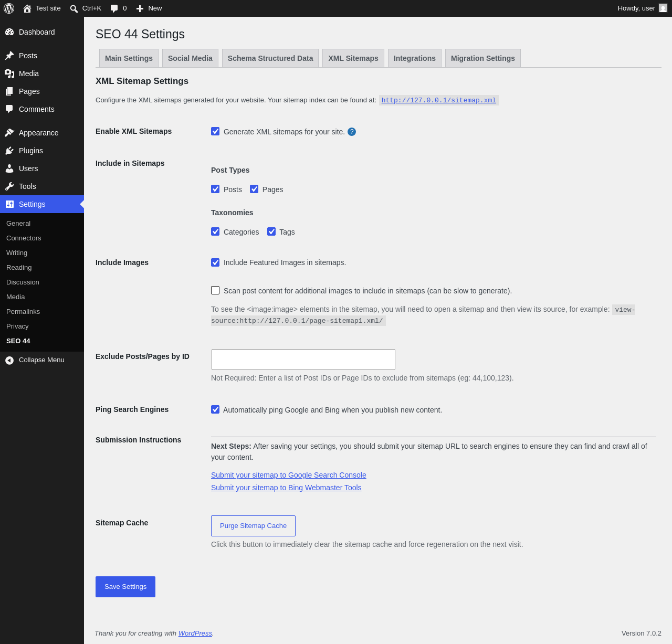This screenshot has height=644, width=672.
Task: Open the Media library icon
Action: point(9,73)
